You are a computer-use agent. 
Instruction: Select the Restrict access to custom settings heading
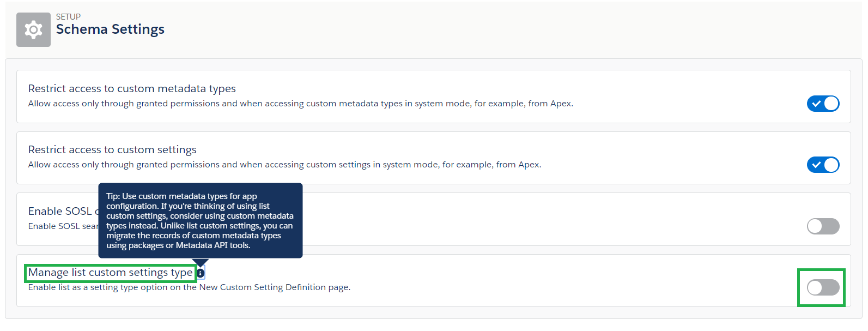pos(112,149)
